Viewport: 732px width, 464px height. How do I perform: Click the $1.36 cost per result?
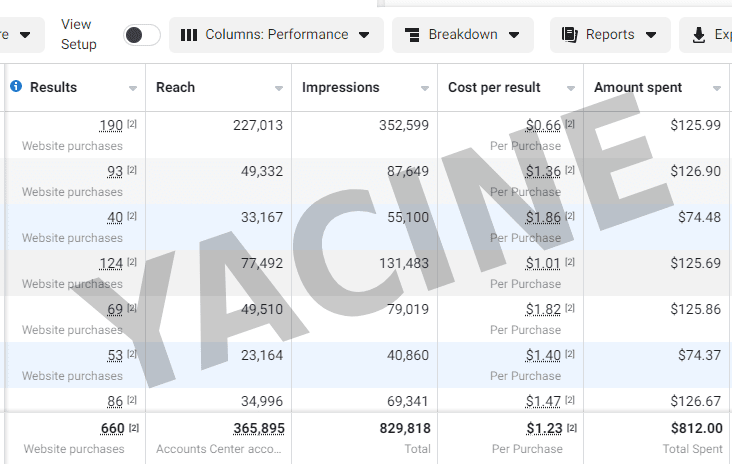click(x=543, y=171)
